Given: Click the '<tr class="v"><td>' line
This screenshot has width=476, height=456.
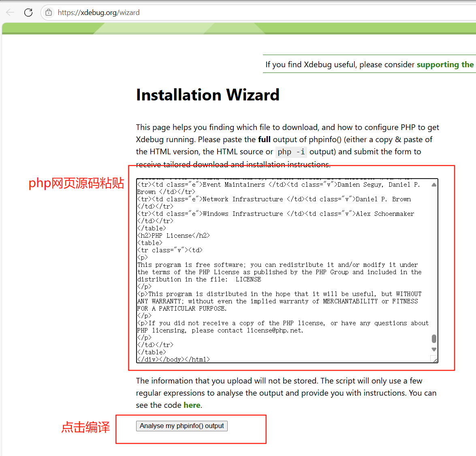Looking at the screenshot, I should 170,250.
